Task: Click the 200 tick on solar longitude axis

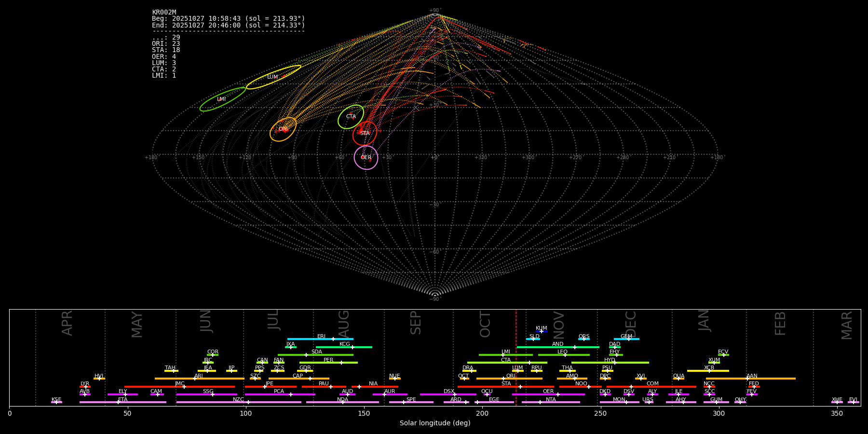Action: pyautogui.click(x=482, y=413)
